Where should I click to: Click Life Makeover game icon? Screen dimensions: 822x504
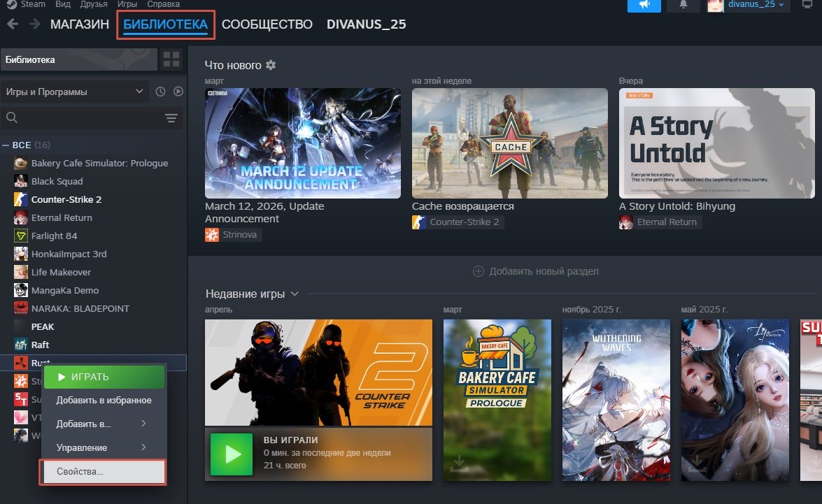pos(20,272)
